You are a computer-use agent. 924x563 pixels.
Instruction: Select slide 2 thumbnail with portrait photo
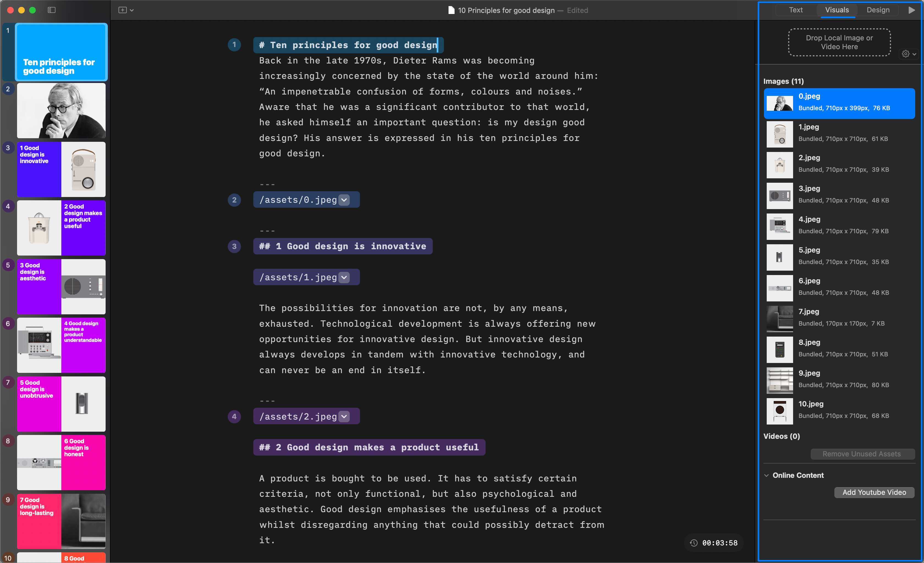[61, 110]
